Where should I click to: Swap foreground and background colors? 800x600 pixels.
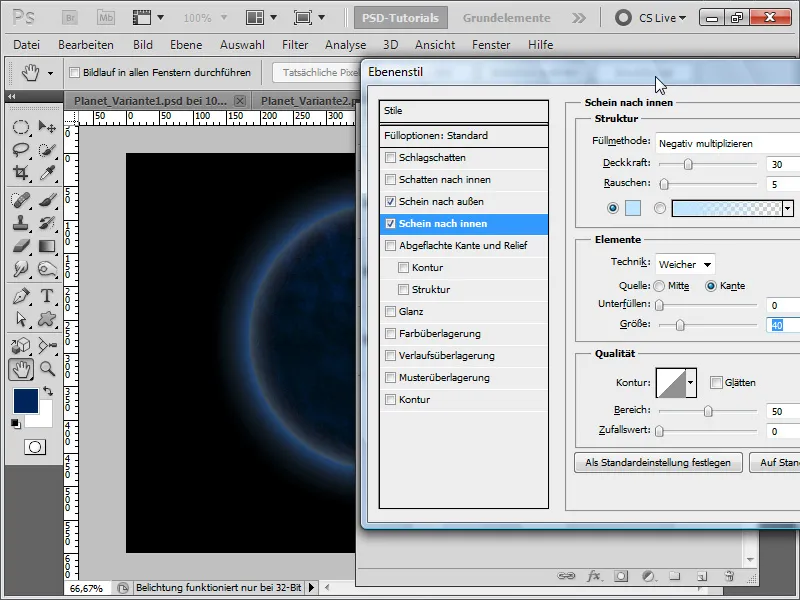pos(48,391)
